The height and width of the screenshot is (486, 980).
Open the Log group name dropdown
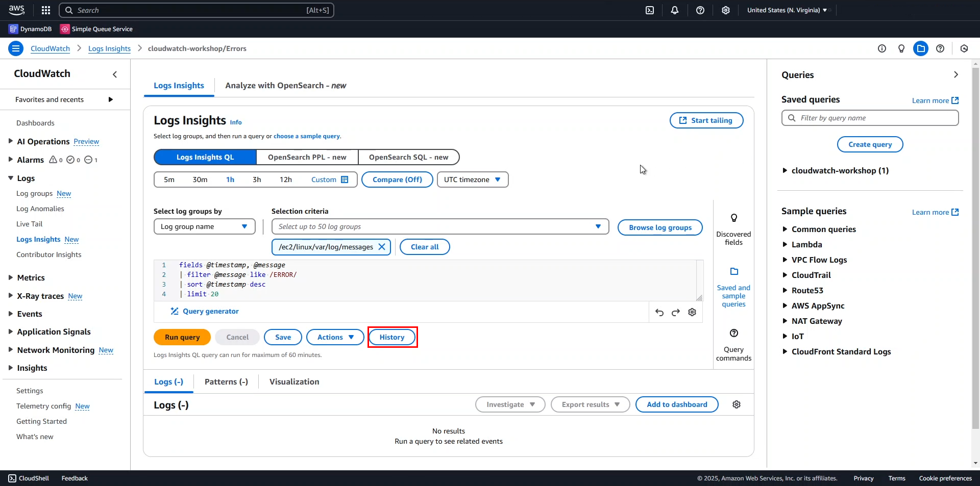click(204, 226)
